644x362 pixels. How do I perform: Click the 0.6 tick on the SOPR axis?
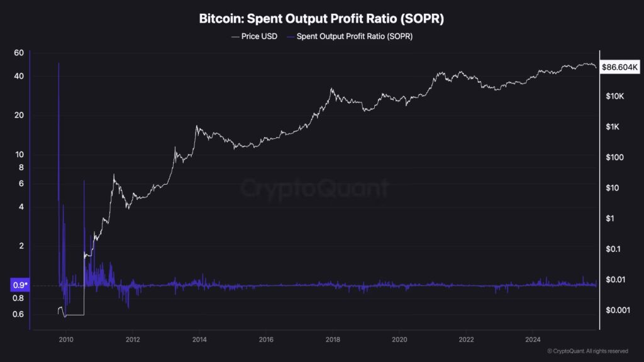[x=18, y=314]
